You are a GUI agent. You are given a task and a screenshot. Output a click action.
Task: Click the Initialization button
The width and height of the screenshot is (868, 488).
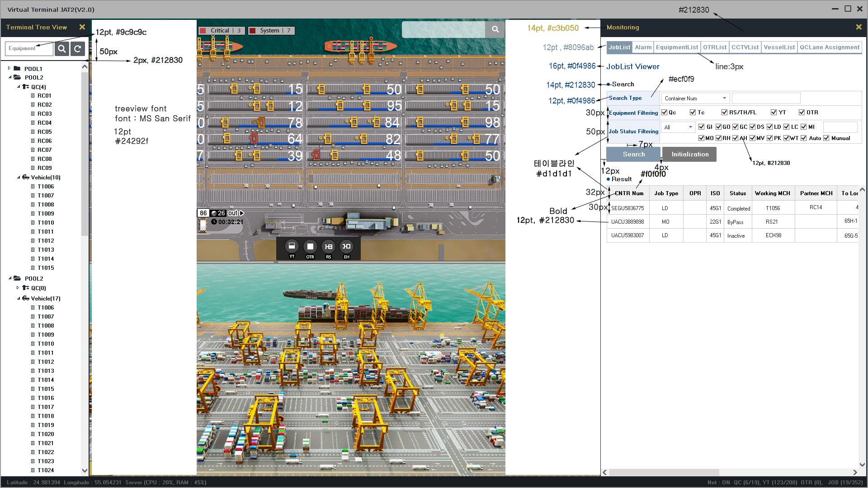click(689, 155)
